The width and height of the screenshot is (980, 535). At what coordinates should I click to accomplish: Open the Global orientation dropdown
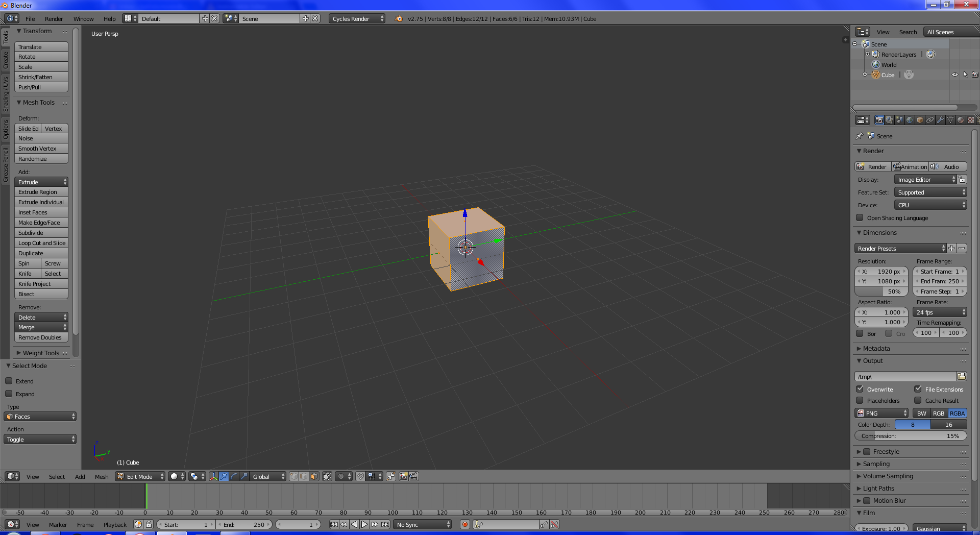tap(268, 476)
